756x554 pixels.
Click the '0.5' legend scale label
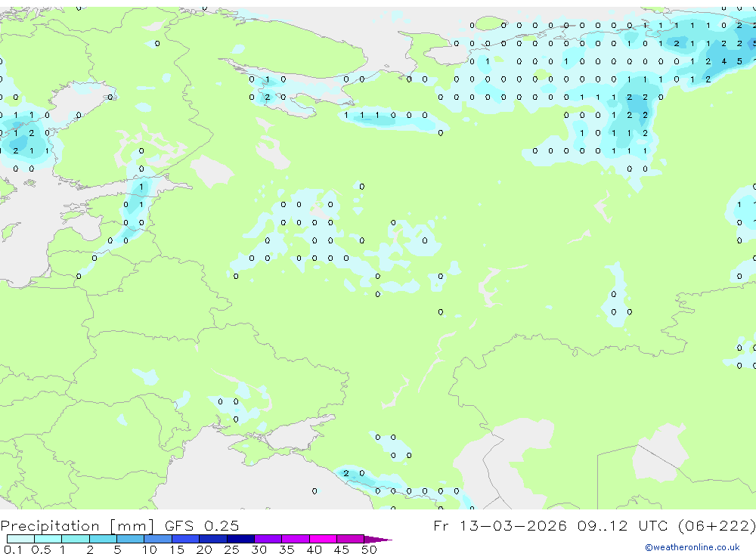pyautogui.click(x=41, y=549)
